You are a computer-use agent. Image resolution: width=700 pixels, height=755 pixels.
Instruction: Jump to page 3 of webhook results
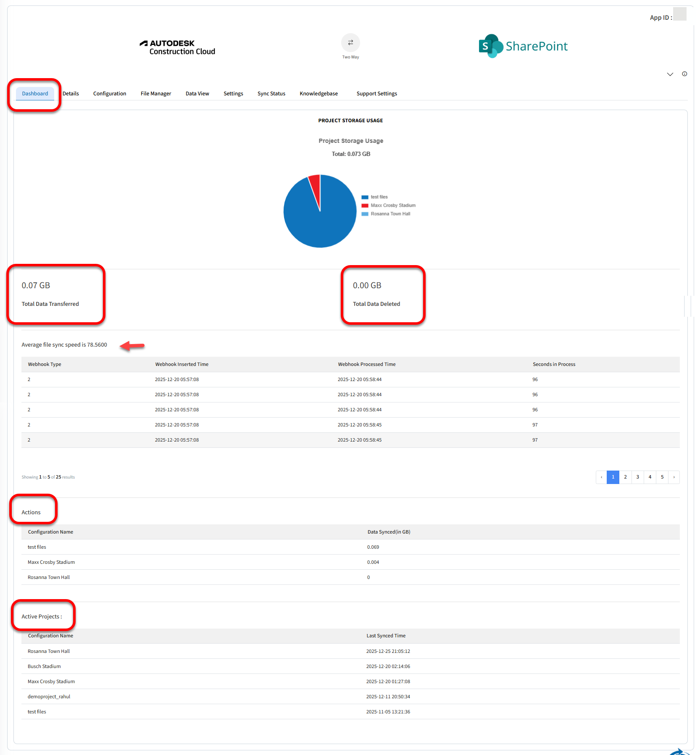pyautogui.click(x=637, y=477)
